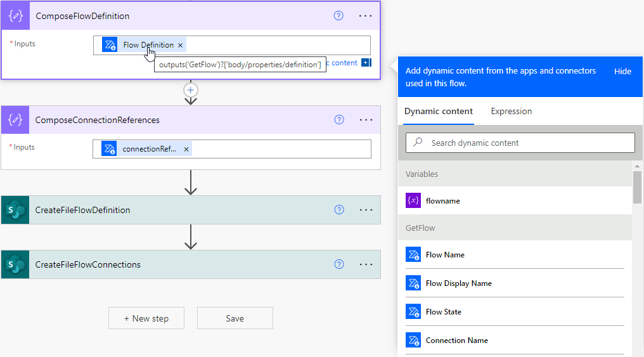Open the CreateFileFlowConnections ellipsis menu
This screenshot has height=357, width=644.
coord(366,264)
